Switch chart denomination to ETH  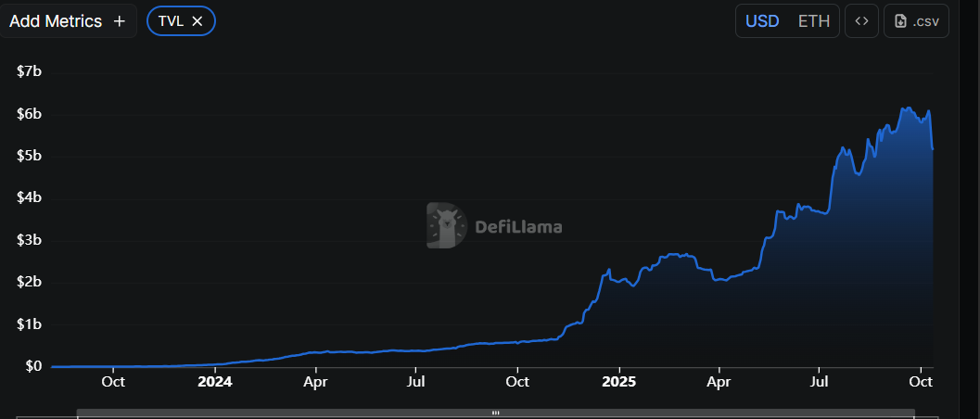pos(814,21)
